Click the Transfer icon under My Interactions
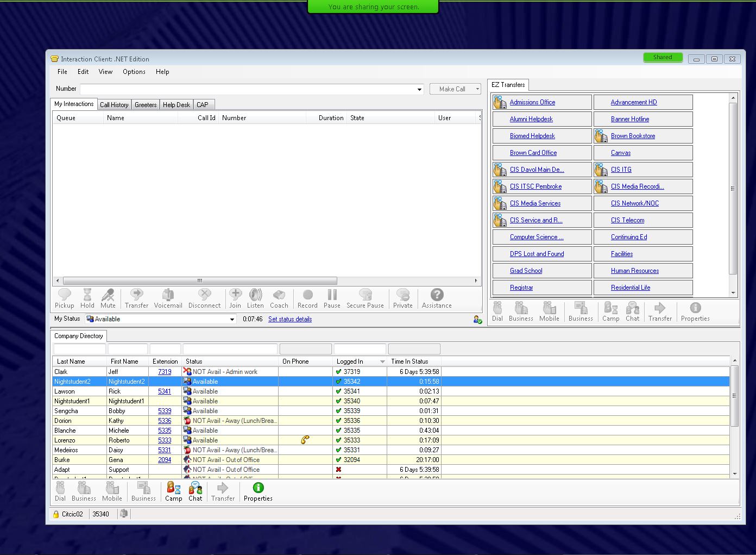The height and width of the screenshot is (555, 756). pyautogui.click(x=136, y=295)
